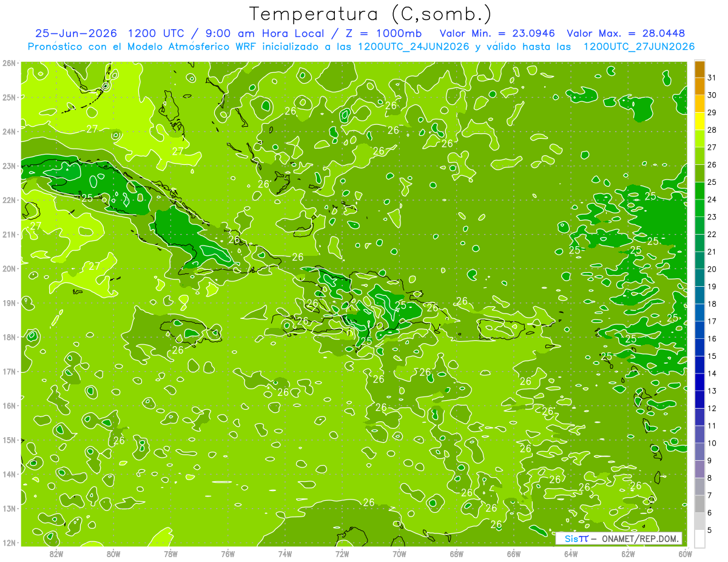Click the latitude axis label "20N"
The height and width of the screenshot is (562, 728).
pyautogui.click(x=8, y=269)
